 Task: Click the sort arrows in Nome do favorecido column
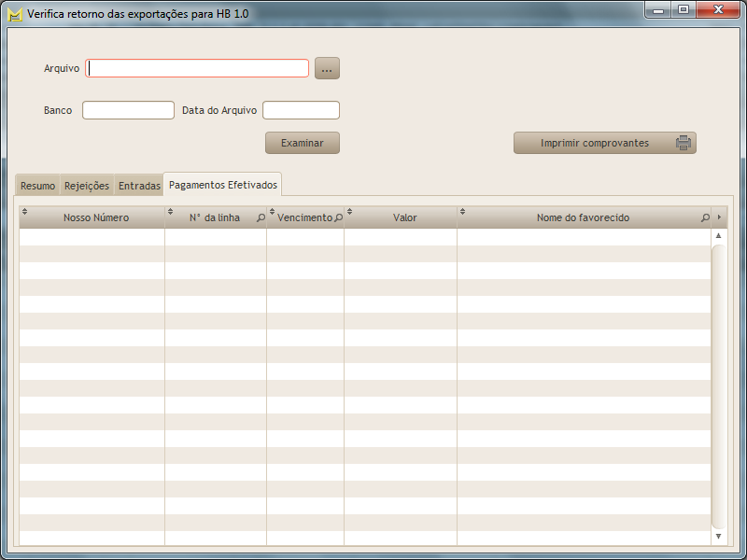tap(463, 212)
